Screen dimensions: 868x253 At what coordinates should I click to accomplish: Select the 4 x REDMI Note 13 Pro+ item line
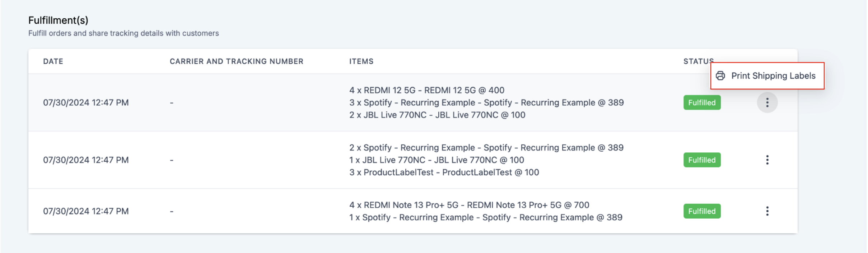tap(469, 205)
